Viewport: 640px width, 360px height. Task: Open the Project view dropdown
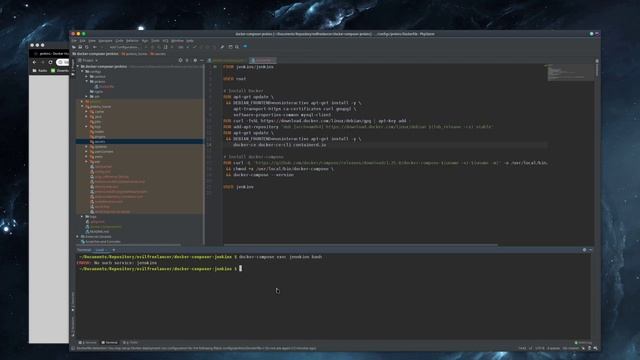point(88,60)
